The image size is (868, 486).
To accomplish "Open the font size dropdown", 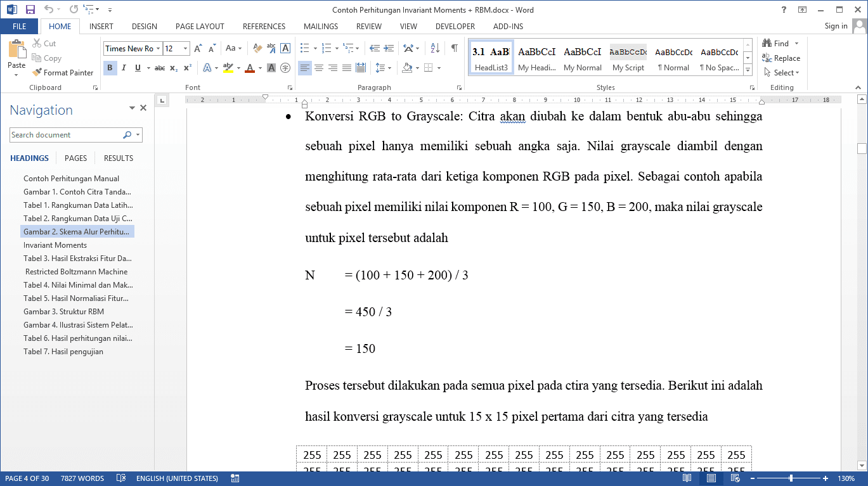I will pyautogui.click(x=186, y=49).
